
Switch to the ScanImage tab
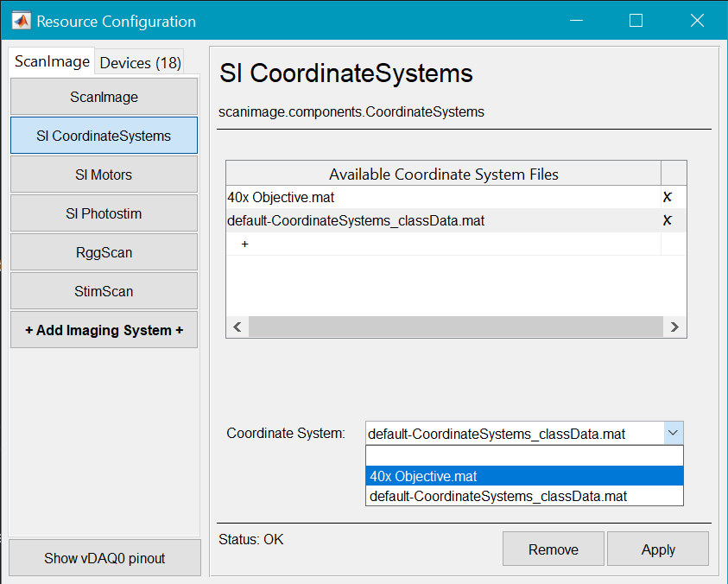[50, 61]
